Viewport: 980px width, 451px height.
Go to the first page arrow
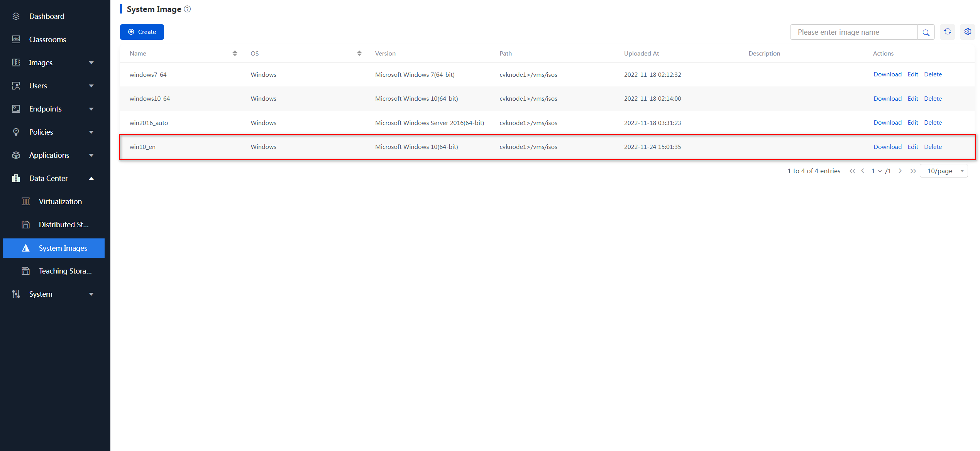(x=852, y=171)
